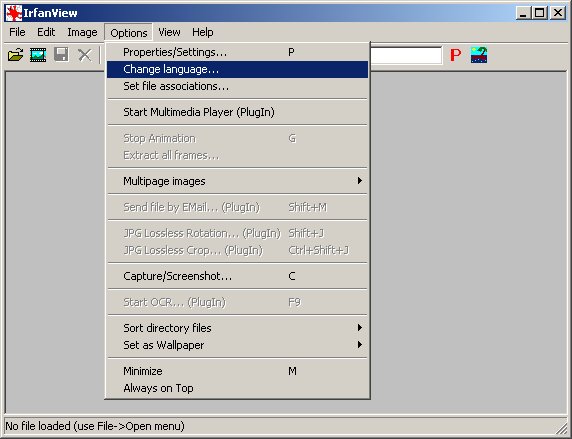
Task: Expand the Multipage images submenu
Action: (x=237, y=181)
